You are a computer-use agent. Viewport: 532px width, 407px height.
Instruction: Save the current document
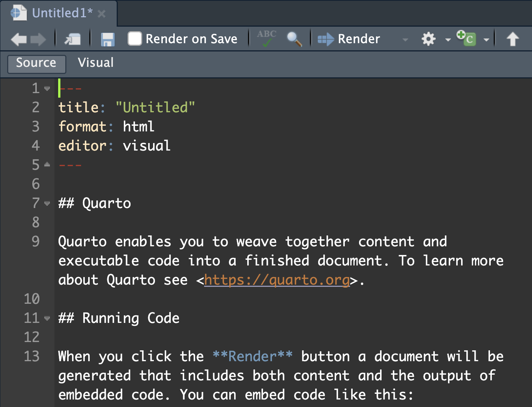click(108, 39)
